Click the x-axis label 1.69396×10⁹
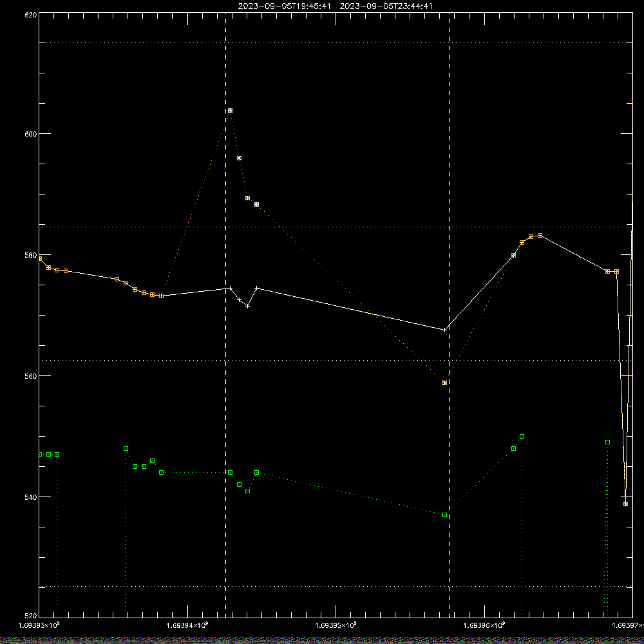The image size is (644, 644). coord(485,625)
